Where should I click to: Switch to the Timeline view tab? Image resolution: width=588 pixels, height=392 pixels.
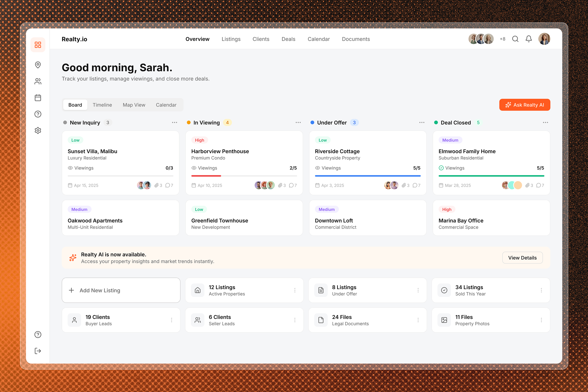[102, 105]
